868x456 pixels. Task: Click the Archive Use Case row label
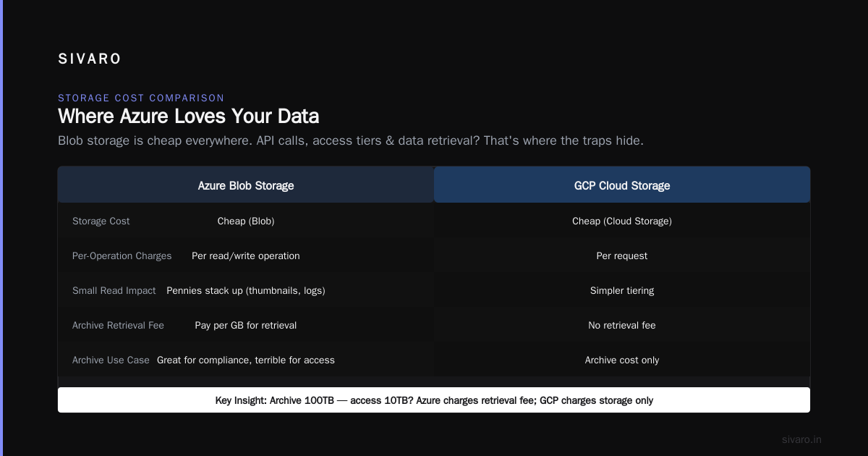pos(111,360)
